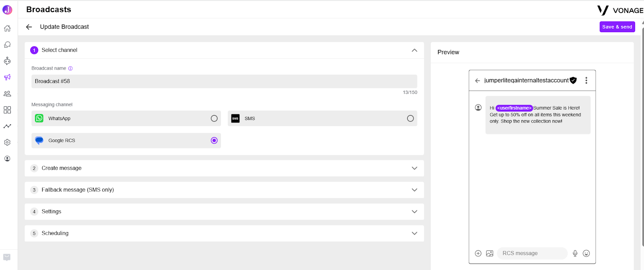Open three-dot menu in preview header
644x270 pixels.
[586, 81]
